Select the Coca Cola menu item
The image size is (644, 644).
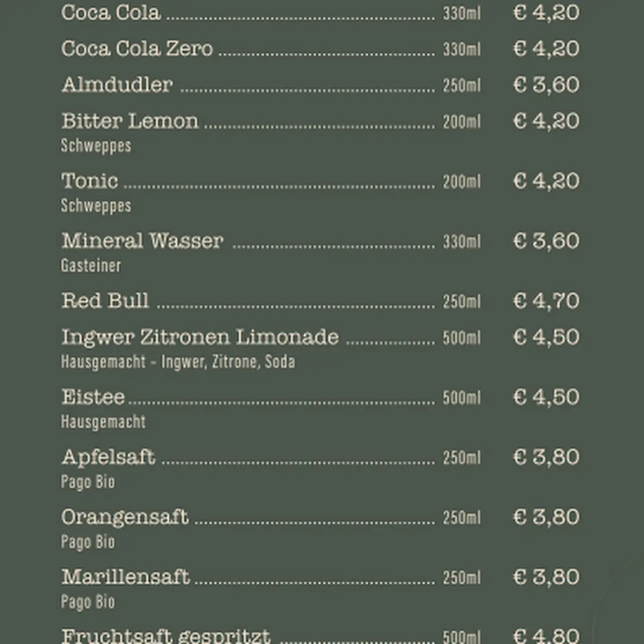111,12
